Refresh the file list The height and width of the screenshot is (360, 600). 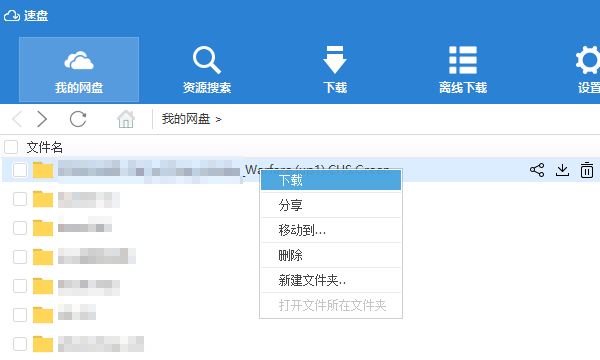(78, 119)
